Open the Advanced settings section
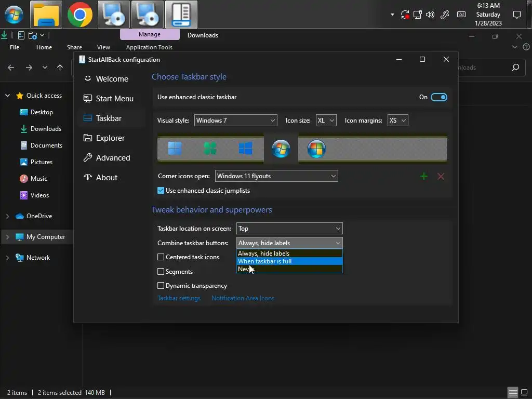 tap(112, 157)
